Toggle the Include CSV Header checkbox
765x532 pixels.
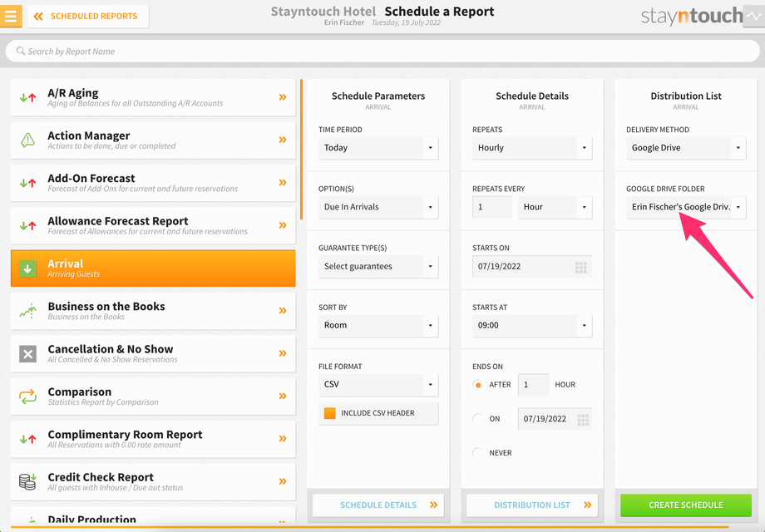coord(330,413)
